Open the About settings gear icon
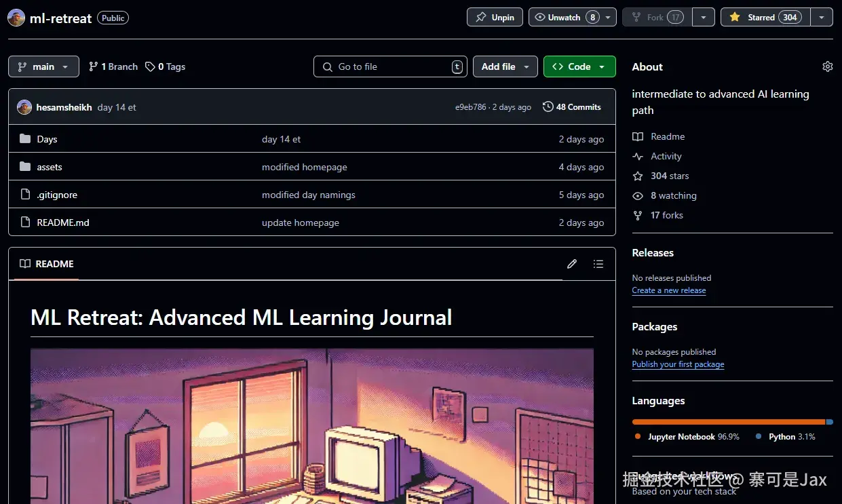The image size is (842, 504). pos(827,66)
